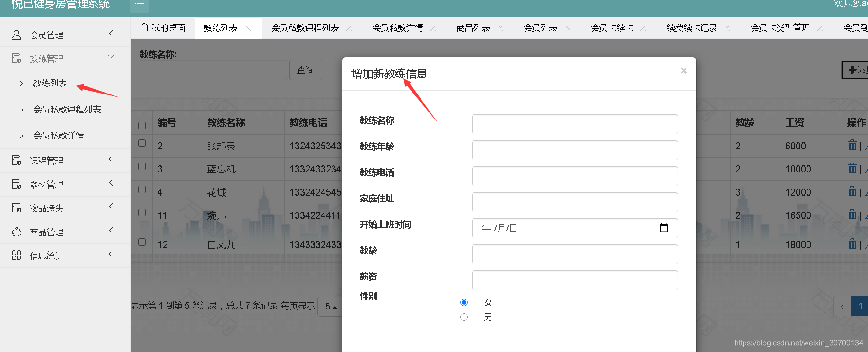Close the 续费续卡记录 tab
The height and width of the screenshot is (352, 868).
tap(728, 28)
